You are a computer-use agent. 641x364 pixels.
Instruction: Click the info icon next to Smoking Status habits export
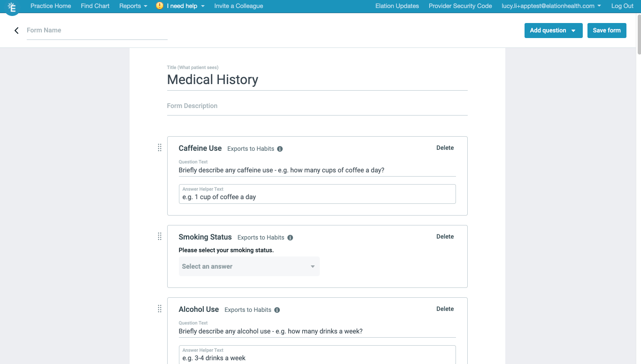(x=290, y=238)
